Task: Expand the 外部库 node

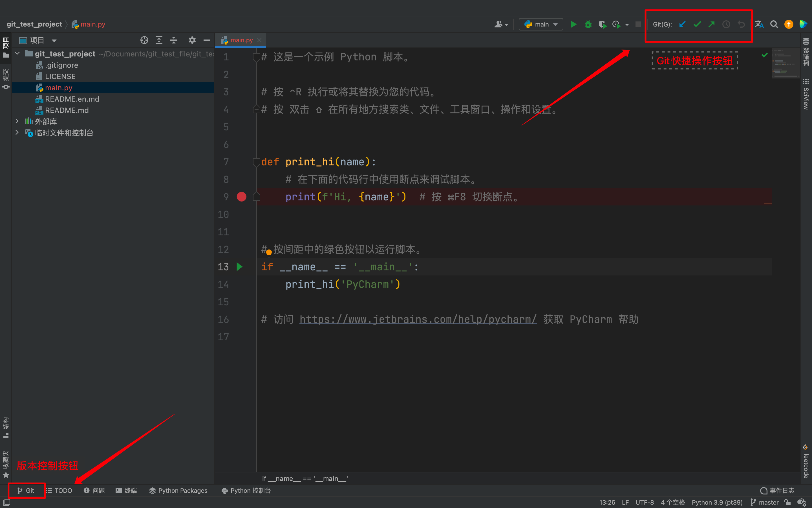Action: (17, 121)
